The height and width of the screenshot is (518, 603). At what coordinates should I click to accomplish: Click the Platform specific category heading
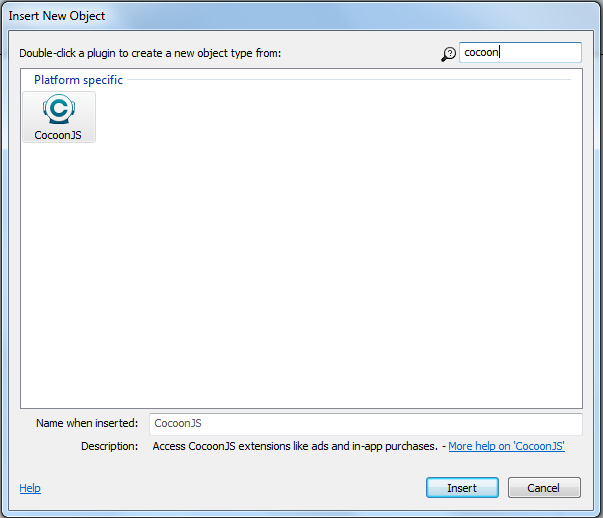coord(78,80)
